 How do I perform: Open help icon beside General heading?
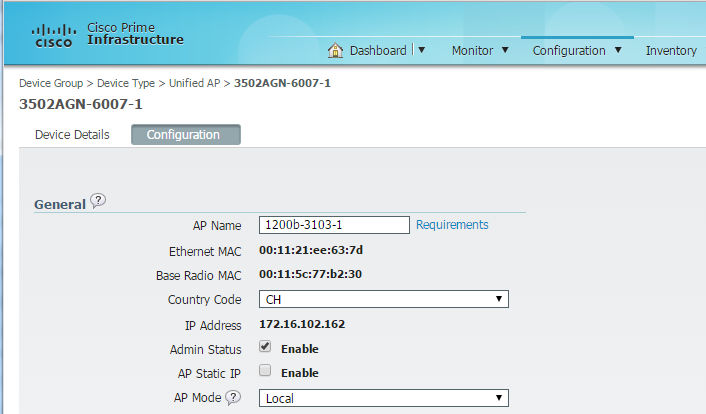[98, 201]
